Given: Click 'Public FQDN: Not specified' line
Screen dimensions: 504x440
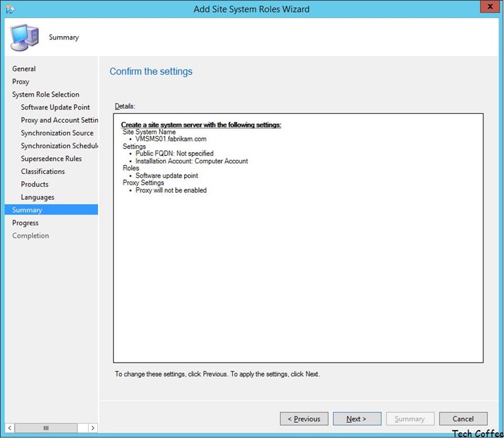Looking at the screenshot, I should [x=174, y=153].
